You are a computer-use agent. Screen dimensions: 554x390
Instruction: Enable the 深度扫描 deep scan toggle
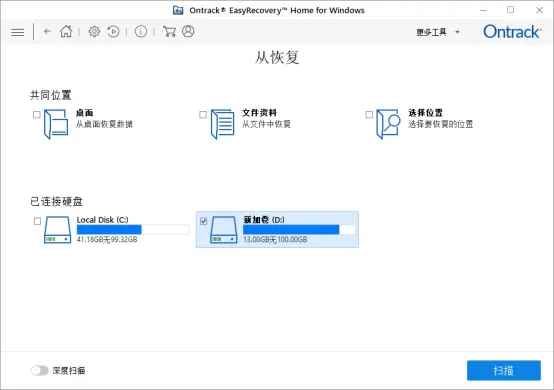(40, 371)
